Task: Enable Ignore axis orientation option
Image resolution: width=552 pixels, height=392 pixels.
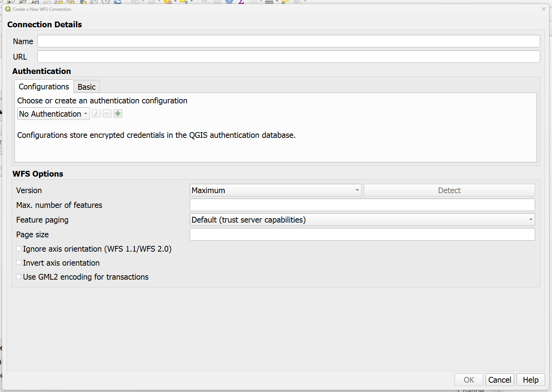Action: 18,248
